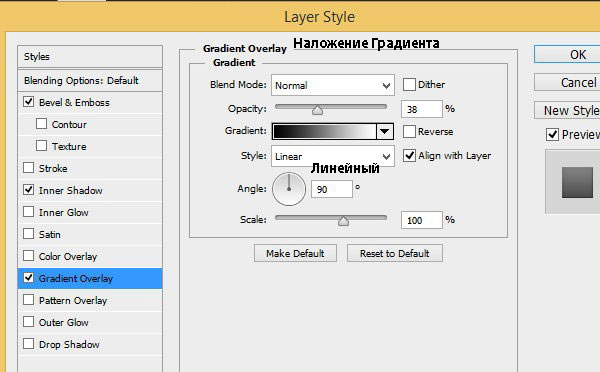Click the Angle value field
This screenshot has width=600, height=372.
point(332,189)
